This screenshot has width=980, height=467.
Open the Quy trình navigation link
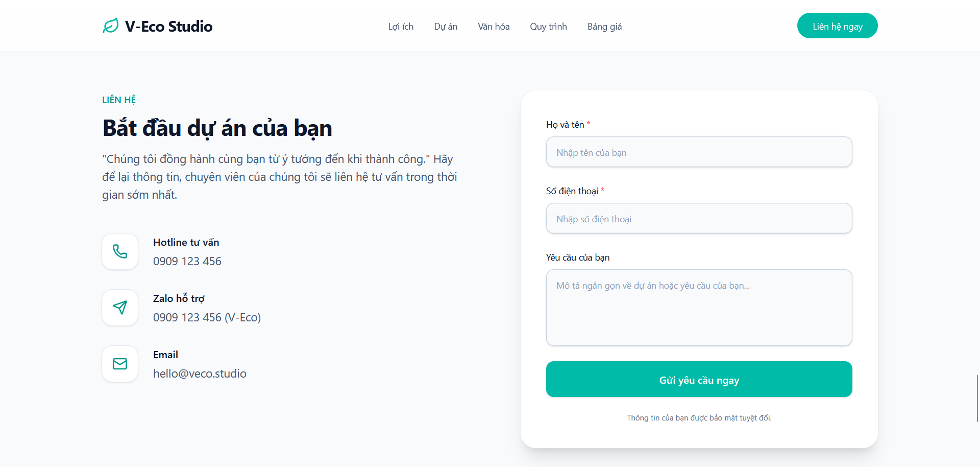[x=548, y=27]
